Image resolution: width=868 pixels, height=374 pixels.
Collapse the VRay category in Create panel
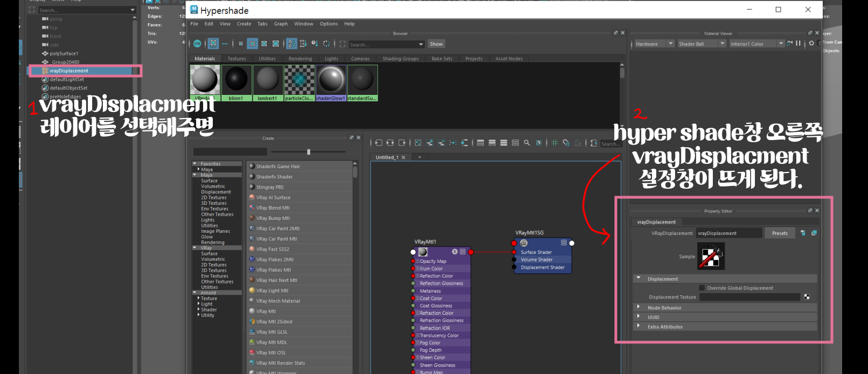[x=195, y=248]
